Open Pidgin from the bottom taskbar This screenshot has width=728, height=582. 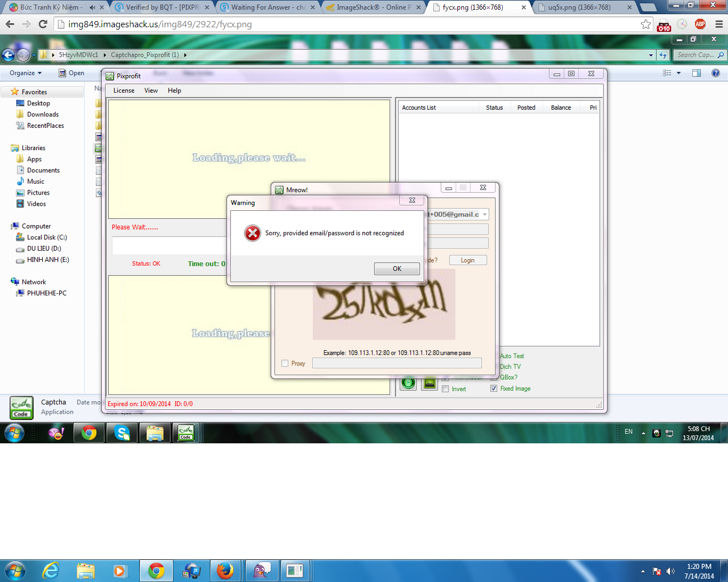pos(260,571)
